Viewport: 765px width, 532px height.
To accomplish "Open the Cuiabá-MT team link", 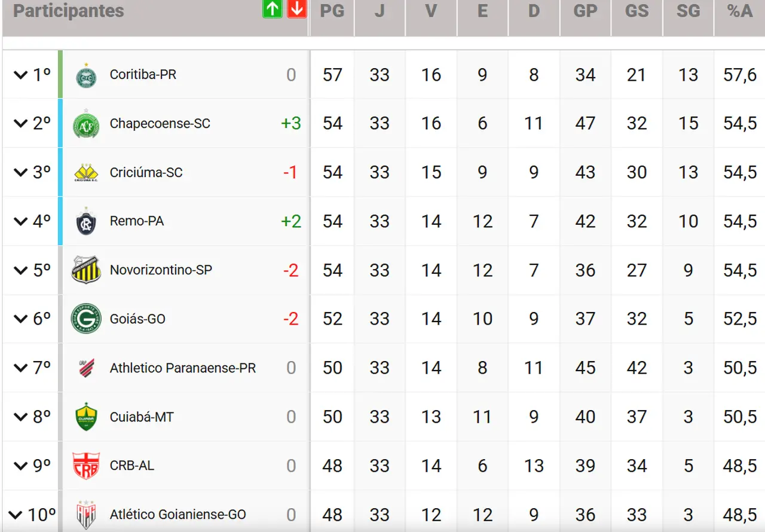I will (142, 417).
